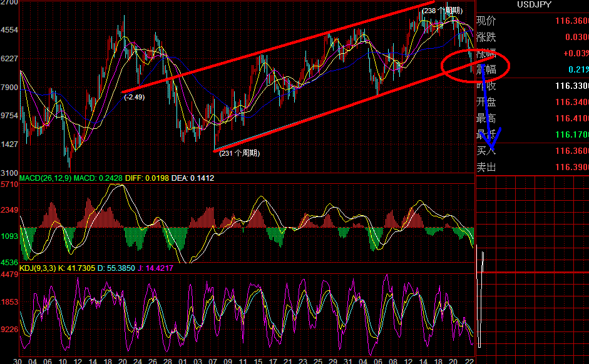Viewport: 589px width, 364px height.
Task: Click the DIFF: 0.0198 reading
Action: (x=147, y=178)
